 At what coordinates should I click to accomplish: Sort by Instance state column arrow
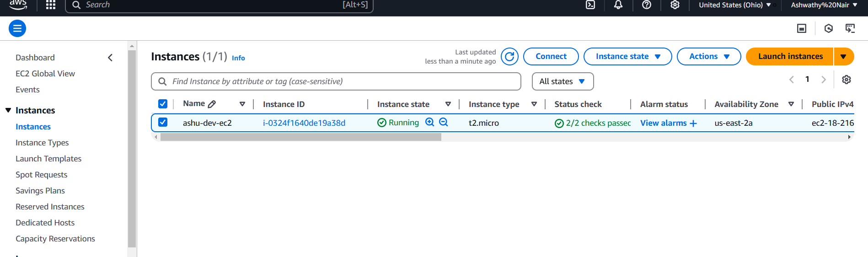448,104
